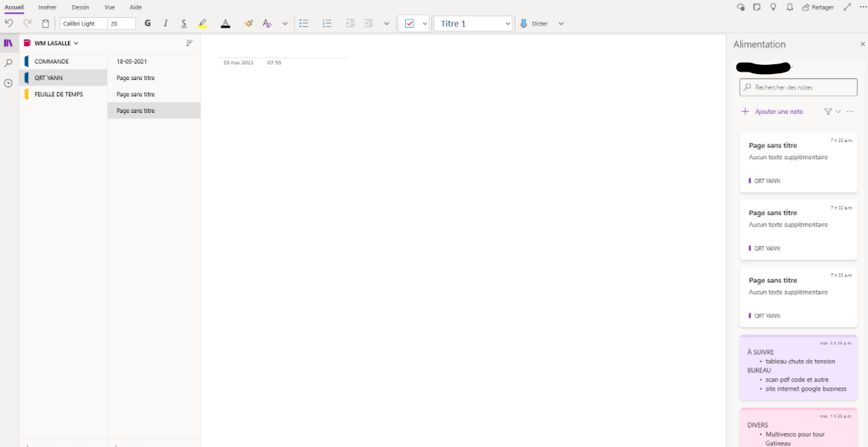This screenshot has width=868, height=447.
Task: Apply the format painter brush
Action: point(249,23)
